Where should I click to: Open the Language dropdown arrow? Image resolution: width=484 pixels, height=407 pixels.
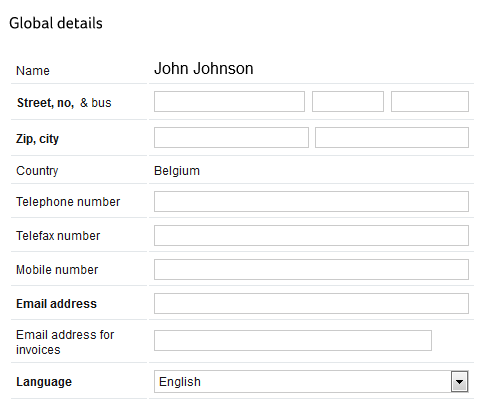tap(460, 381)
